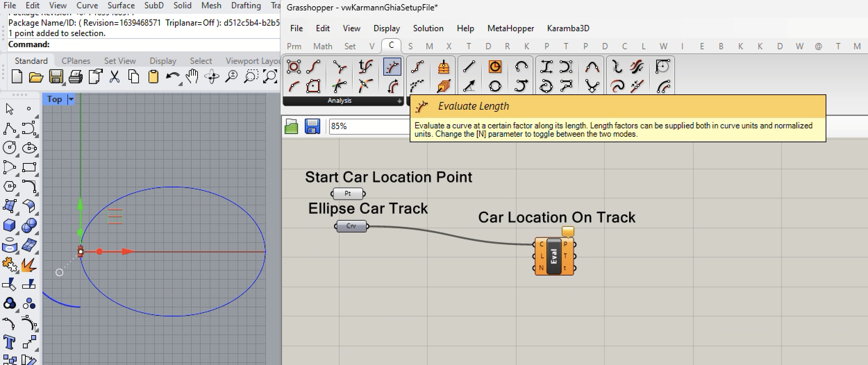
Task: Select the Text object tool
Action: (x=10, y=342)
